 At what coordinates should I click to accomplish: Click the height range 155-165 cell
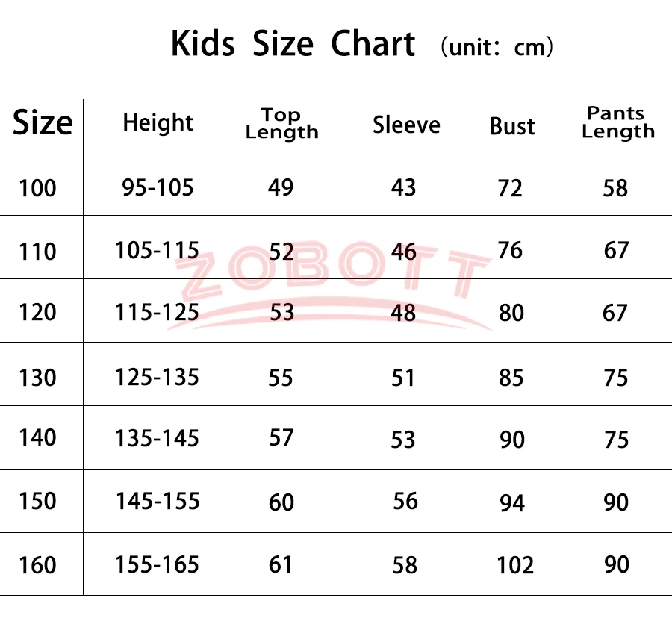pyautogui.click(x=157, y=564)
